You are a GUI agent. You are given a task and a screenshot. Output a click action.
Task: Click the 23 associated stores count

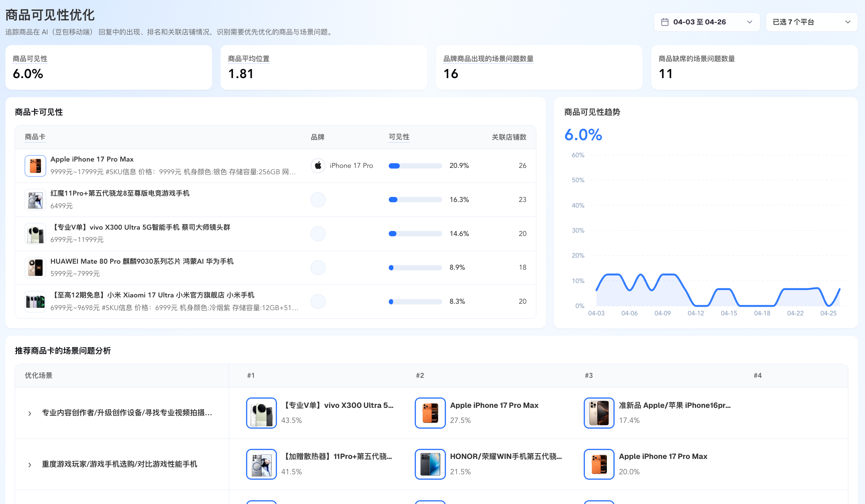click(x=522, y=200)
